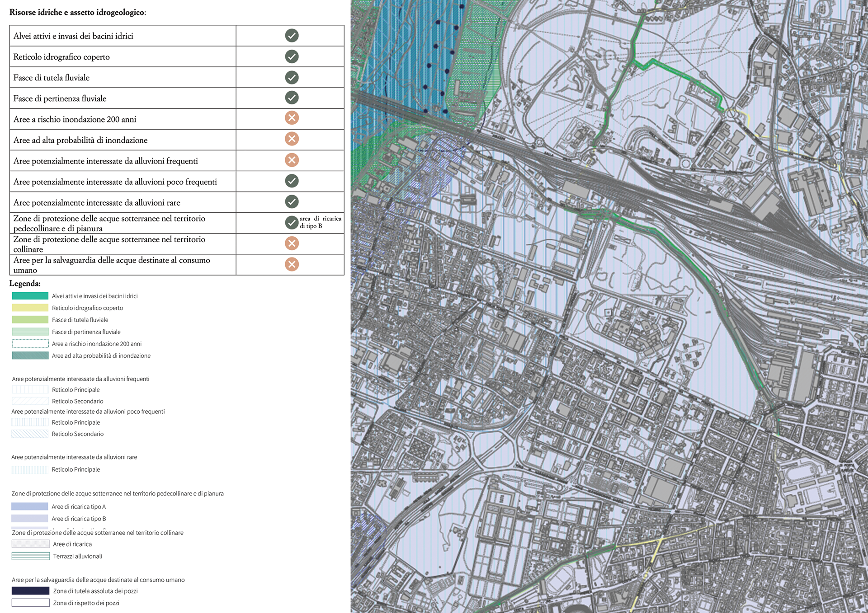Click legend label 'Zona di tutela assoluta dei pozzi'
The image size is (868, 613).
(x=95, y=591)
